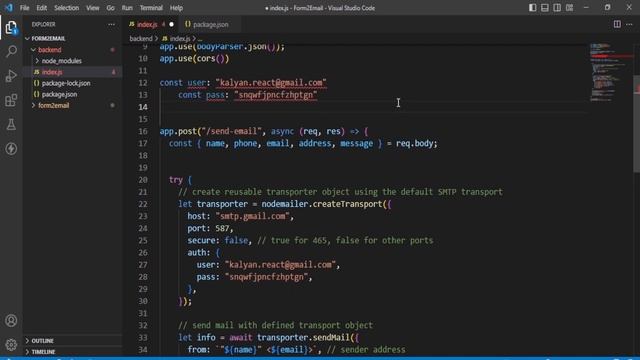Open the Help menu

[x=176, y=8]
